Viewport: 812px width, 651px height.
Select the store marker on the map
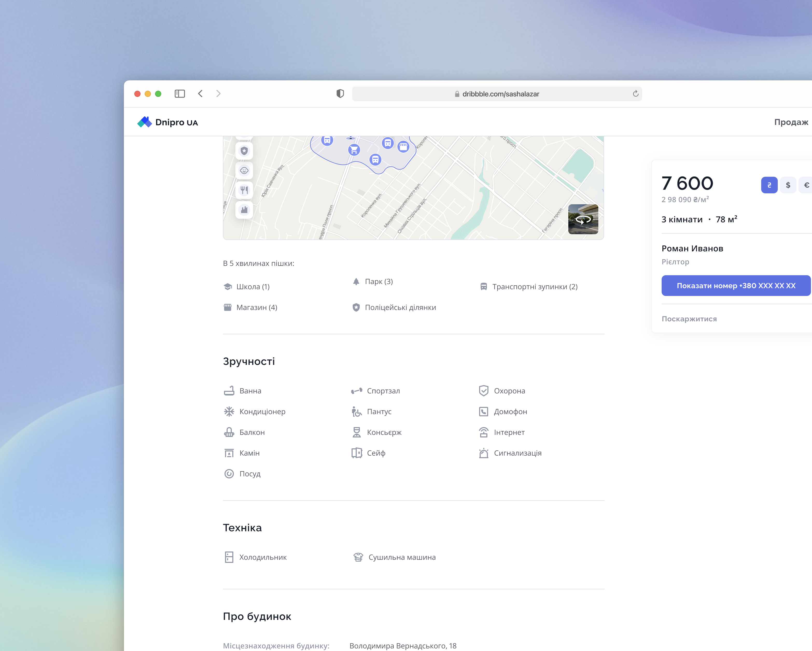click(403, 146)
